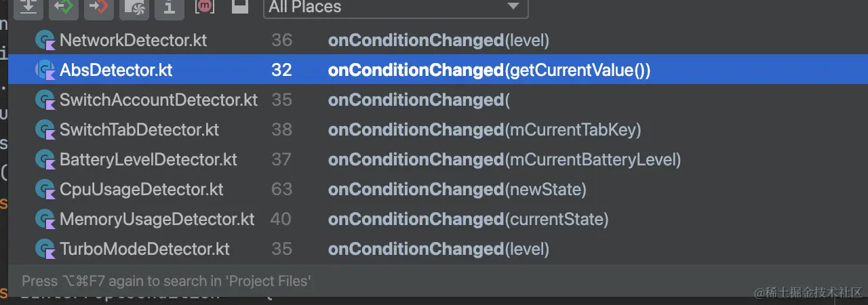868x305 pixels.
Task: Click the Kotlin icon beside TurboModeDetector.kt
Action: [x=45, y=249]
